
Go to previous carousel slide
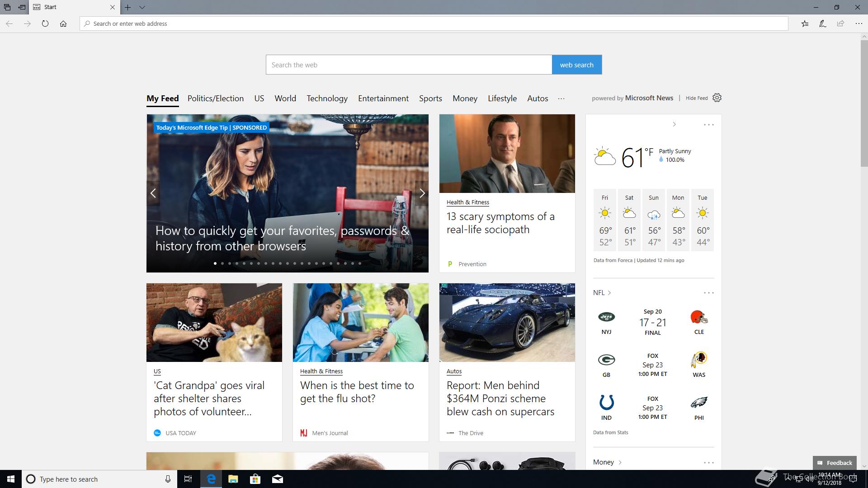153,193
